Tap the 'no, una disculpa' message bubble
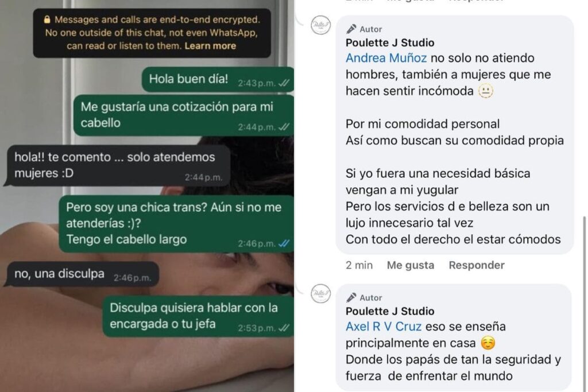This screenshot has height=392, width=588. pyautogui.click(x=82, y=274)
